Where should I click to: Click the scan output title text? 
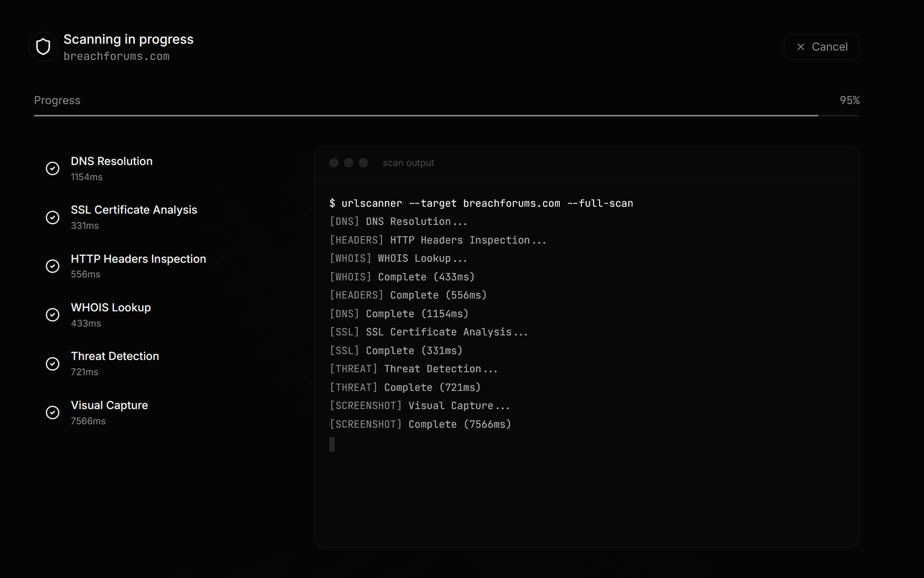pyautogui.click(x=408, y=163)
